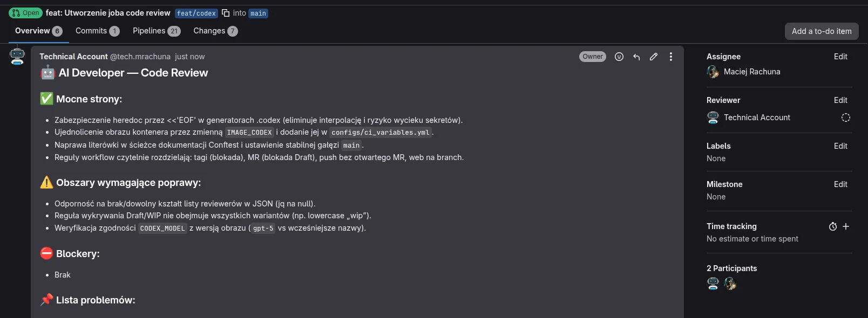The image size is (868, 318).
Task: Open the Pipelines tab
Action: click(x=156, y=31)
